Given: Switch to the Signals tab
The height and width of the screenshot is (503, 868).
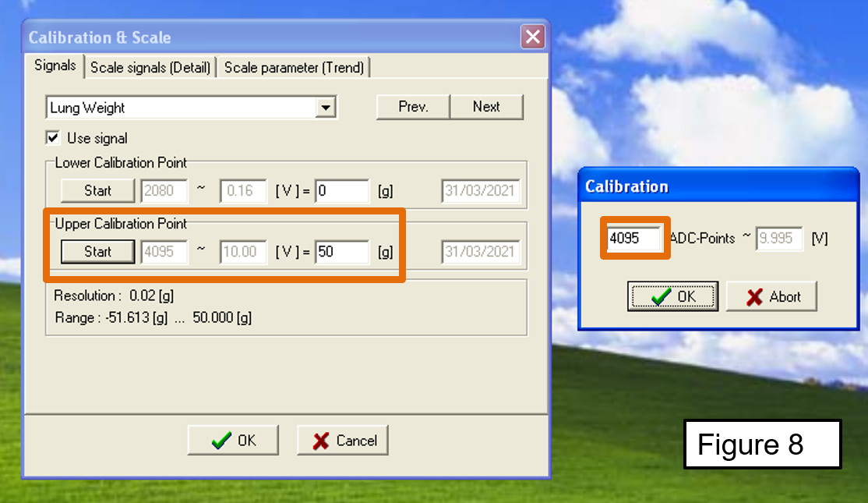Looking at the screenshot, I should tap(55, 66).
